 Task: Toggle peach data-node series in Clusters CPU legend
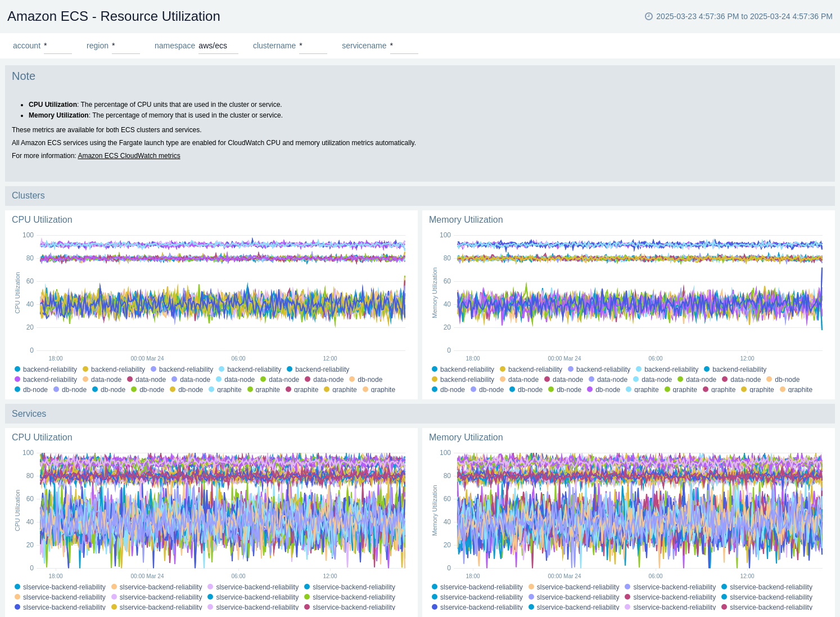point(102,380)
